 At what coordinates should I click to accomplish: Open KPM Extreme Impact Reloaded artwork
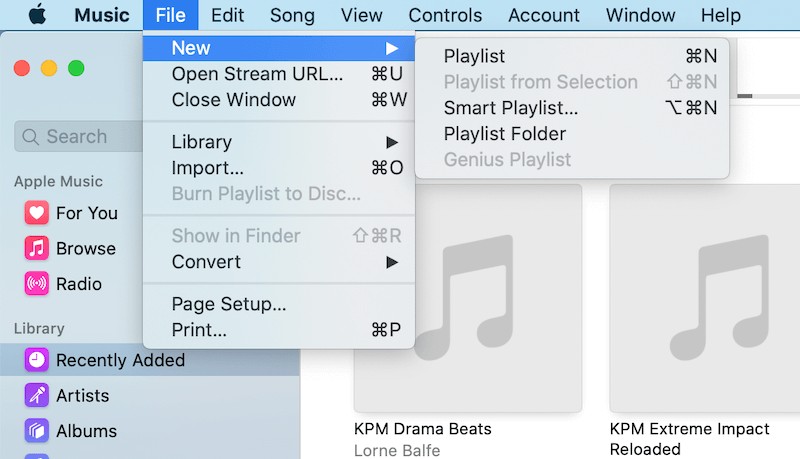click(705, 298)
